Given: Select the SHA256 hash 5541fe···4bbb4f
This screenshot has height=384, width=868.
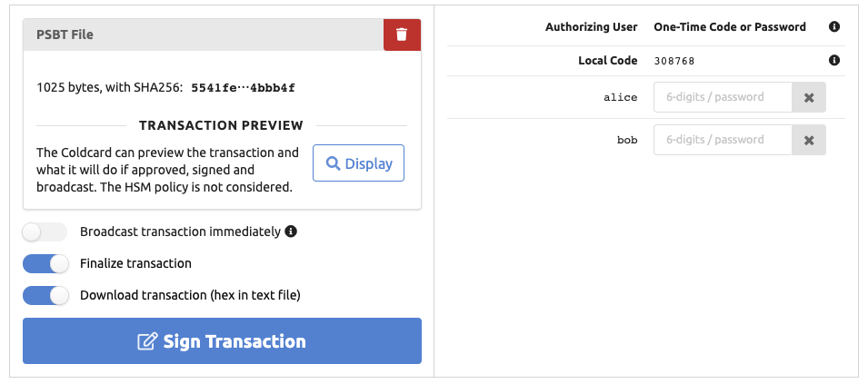Looking at the screenshot, I should [243, 87].
